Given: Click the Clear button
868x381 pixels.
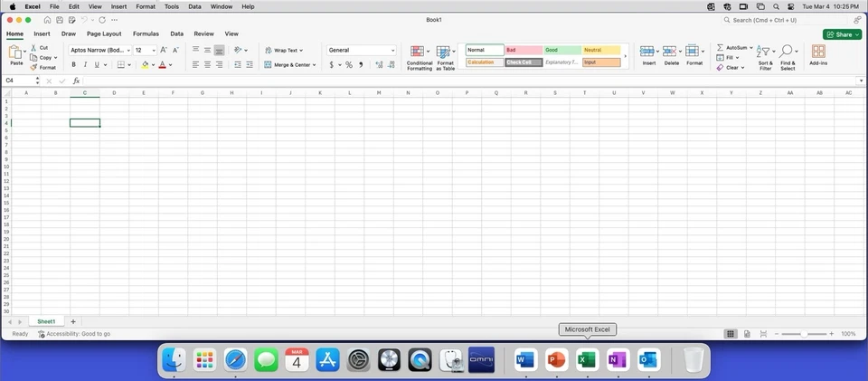Looking at the screenshot, I should pyautogui.click(x=731, y=68).
